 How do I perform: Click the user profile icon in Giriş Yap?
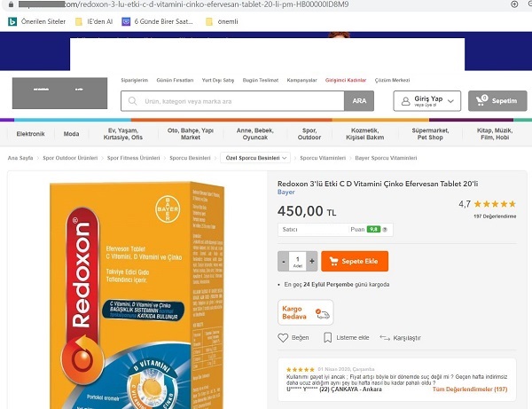point(405,101)
